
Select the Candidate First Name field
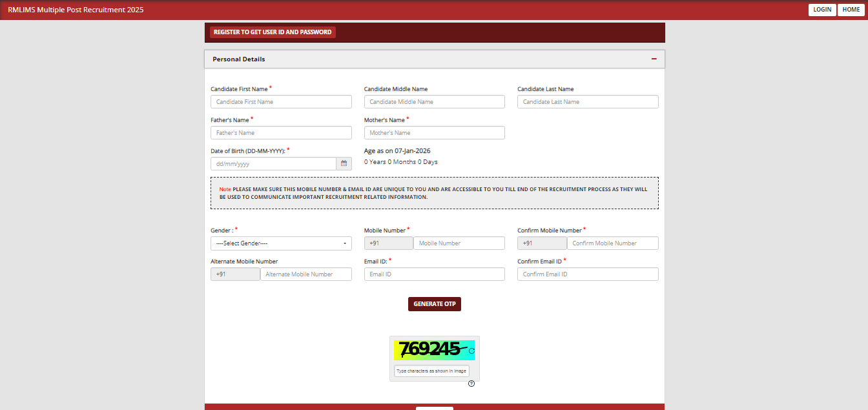pos(281,101)
